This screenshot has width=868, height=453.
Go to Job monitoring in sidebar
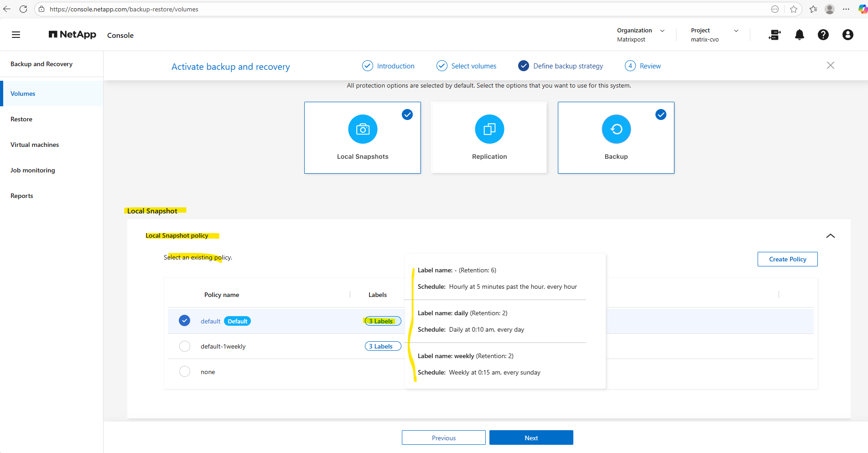coord(32,170)
